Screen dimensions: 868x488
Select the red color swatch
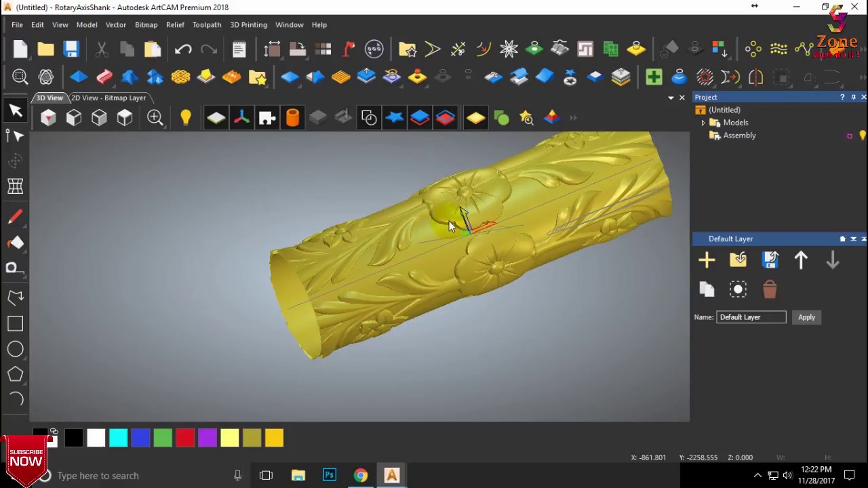coord(185,438)
